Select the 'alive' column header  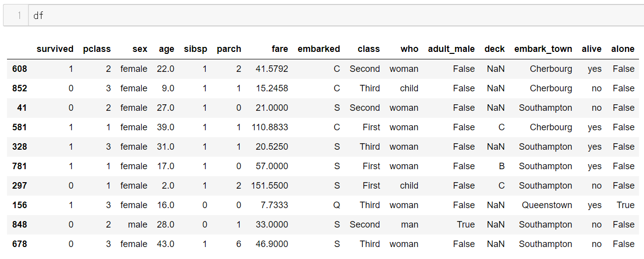[592, 49]
